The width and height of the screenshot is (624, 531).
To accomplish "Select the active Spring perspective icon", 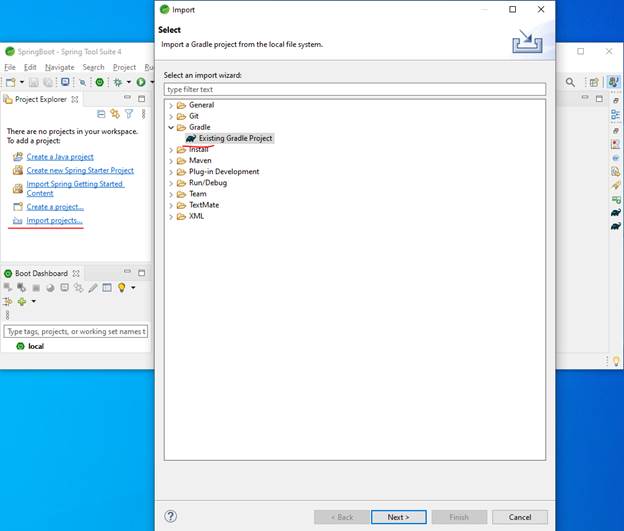I will pos(613,82).
